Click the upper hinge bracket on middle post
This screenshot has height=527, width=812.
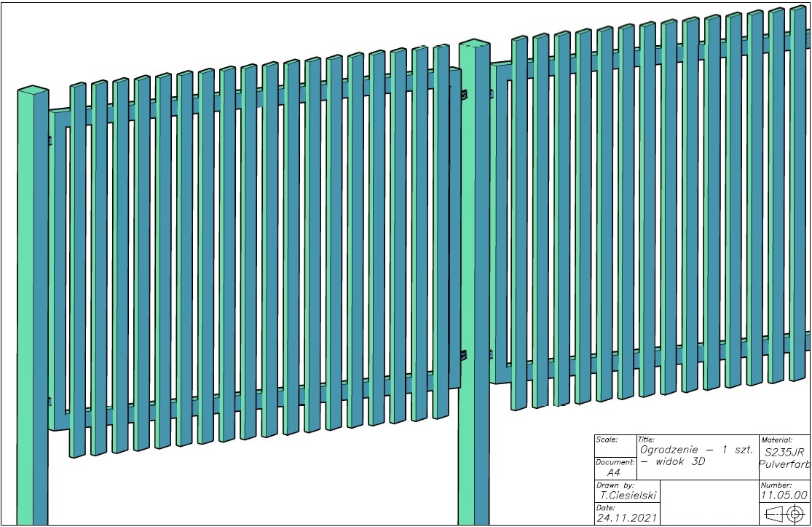point(463,95)
